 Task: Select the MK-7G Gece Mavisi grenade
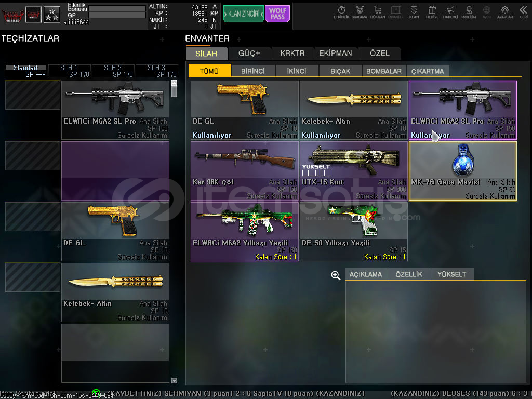(x=463, y=171)
